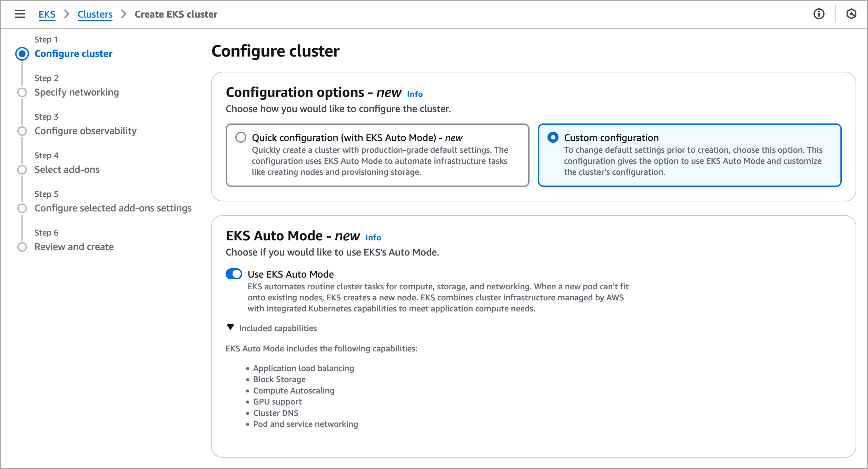This screenshot has height=469, width=868.
Task: Jump to Review and create step
Action: click(x=74, y=247)
